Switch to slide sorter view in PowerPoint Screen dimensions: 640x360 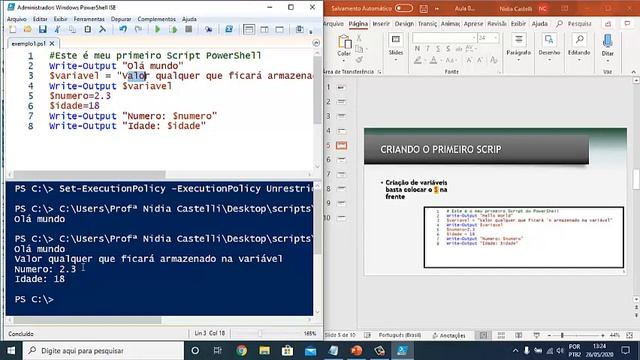[501, 335]
